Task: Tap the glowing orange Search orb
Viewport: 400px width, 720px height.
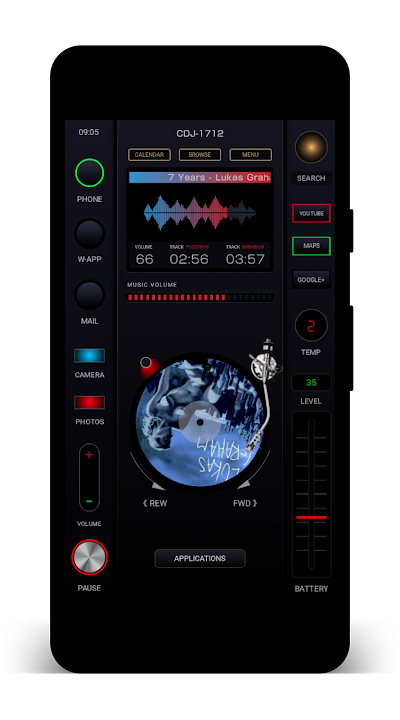Action: 311,147
